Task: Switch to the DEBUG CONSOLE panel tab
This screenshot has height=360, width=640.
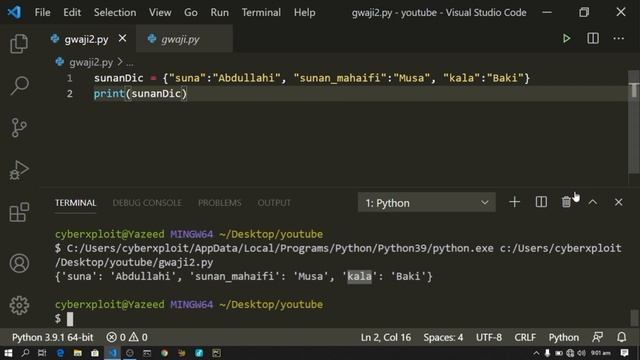Action: (147, 203)
